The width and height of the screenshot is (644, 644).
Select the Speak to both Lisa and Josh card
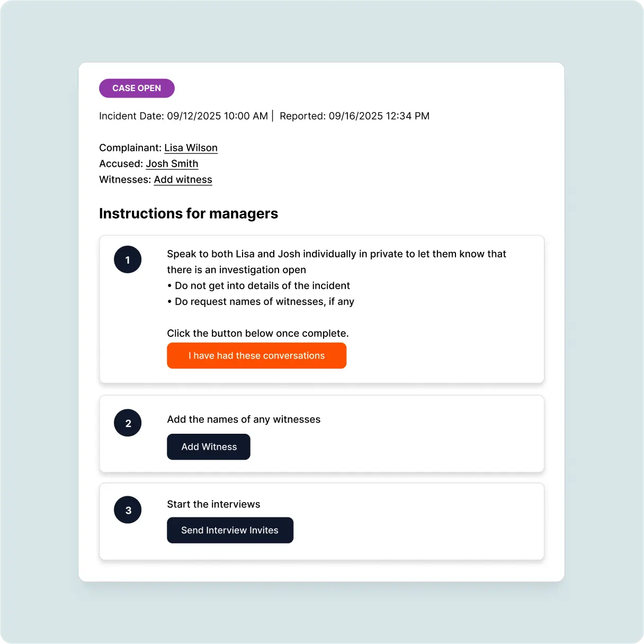click(x=321, y=310)
